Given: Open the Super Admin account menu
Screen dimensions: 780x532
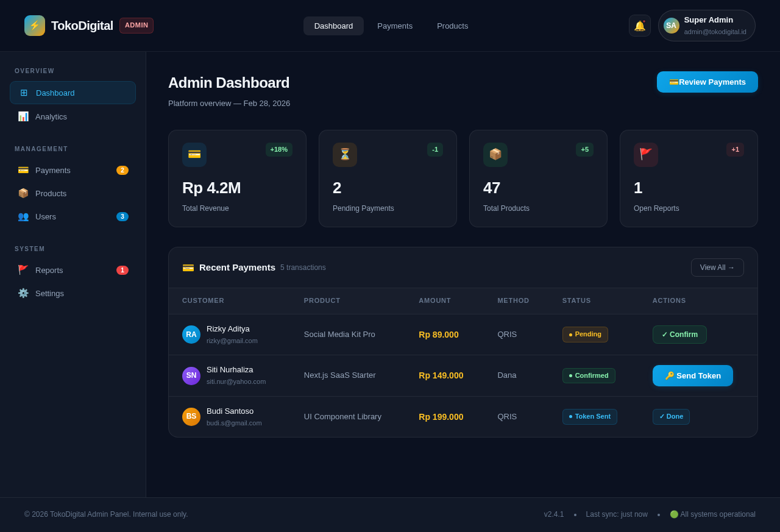Looking at the screenshot, I should click(706, 26).
